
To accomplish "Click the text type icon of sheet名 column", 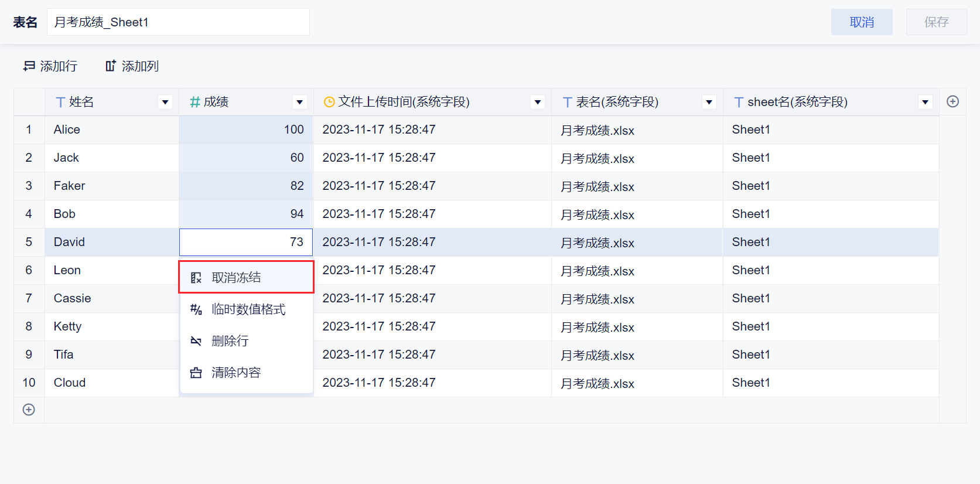I will [739, 103].
